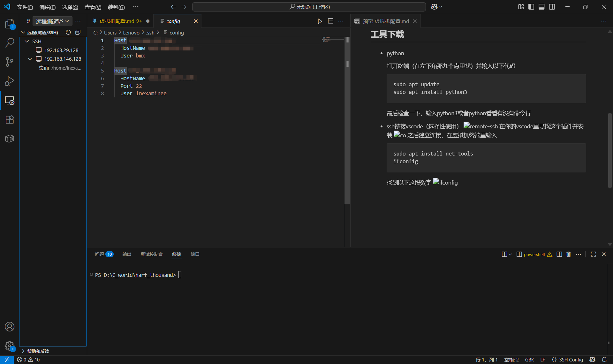Image resolution: width=613 pixels, height=364 pixels.
Task: Open Source Control view
Action: [10, 62]
